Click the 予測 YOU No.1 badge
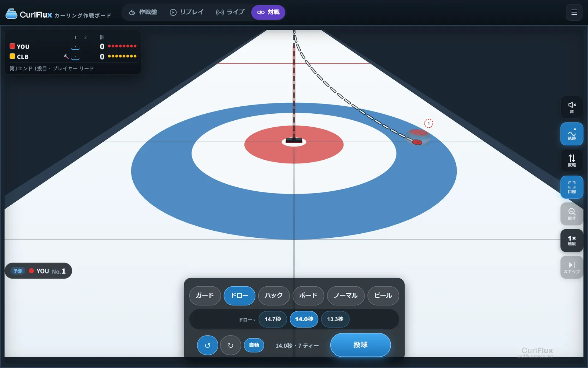This screenshot has height=368, width=588. point(39,271)
